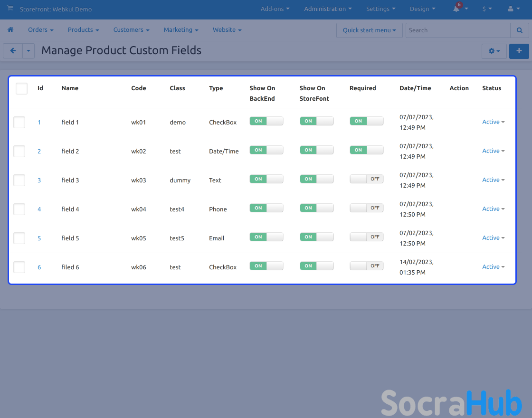
Task: Open the Orders menu
Action: [x=41, y=30]
